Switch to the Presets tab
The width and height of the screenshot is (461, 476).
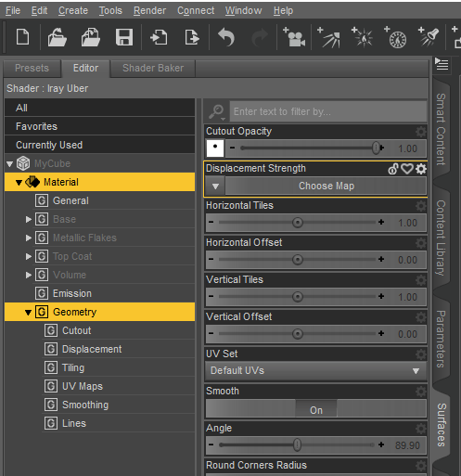(32, 68)
